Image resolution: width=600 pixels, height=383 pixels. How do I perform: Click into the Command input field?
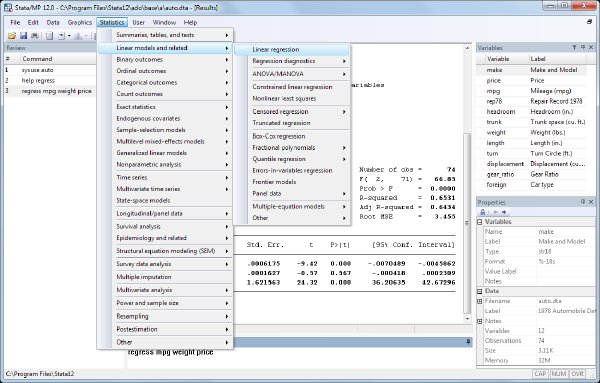[x=299, y=358]
